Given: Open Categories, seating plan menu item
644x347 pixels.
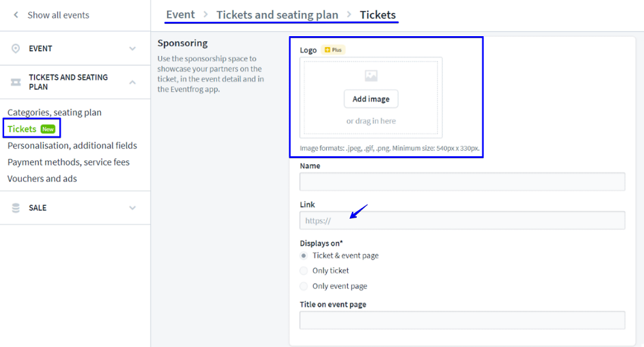Looking at the screenshot, I should (55, 112).
